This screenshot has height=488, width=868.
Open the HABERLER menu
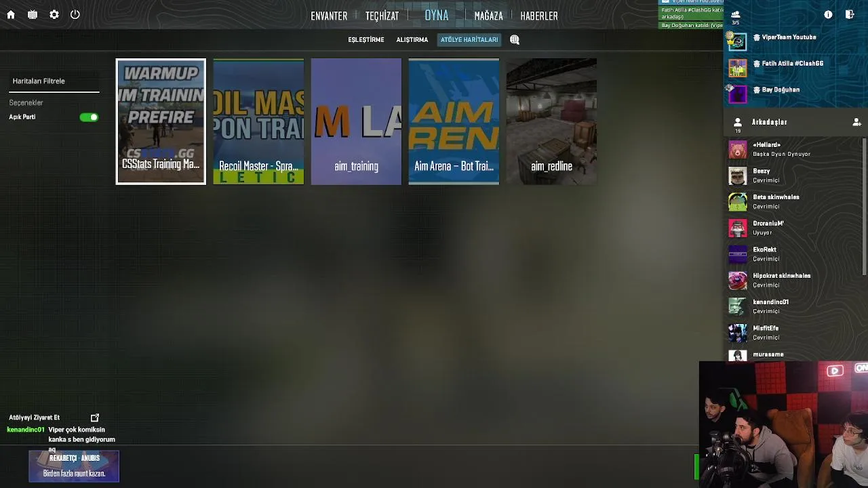pos(539,16)
